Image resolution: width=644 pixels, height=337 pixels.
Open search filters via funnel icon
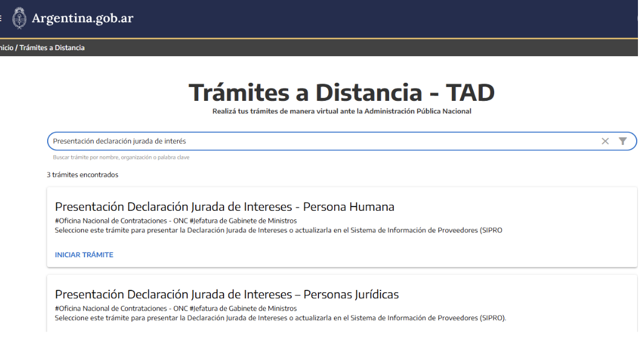pos(623,141)
